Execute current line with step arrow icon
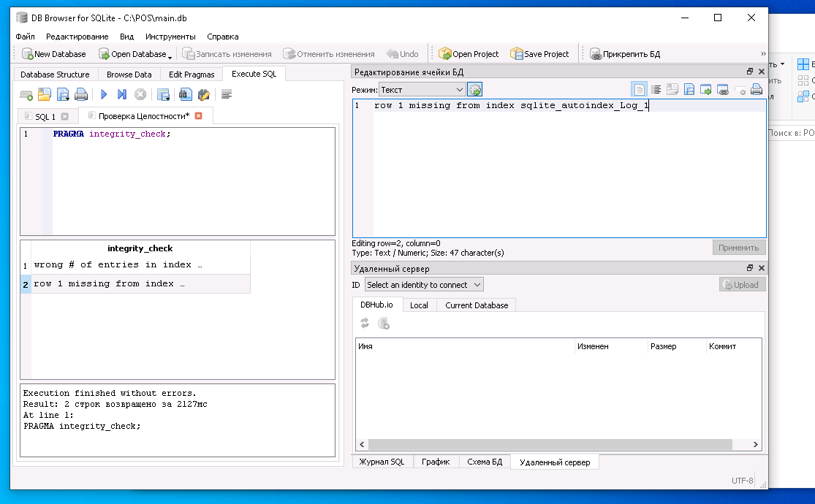This screenshot has width=815, height=504. 122,94
